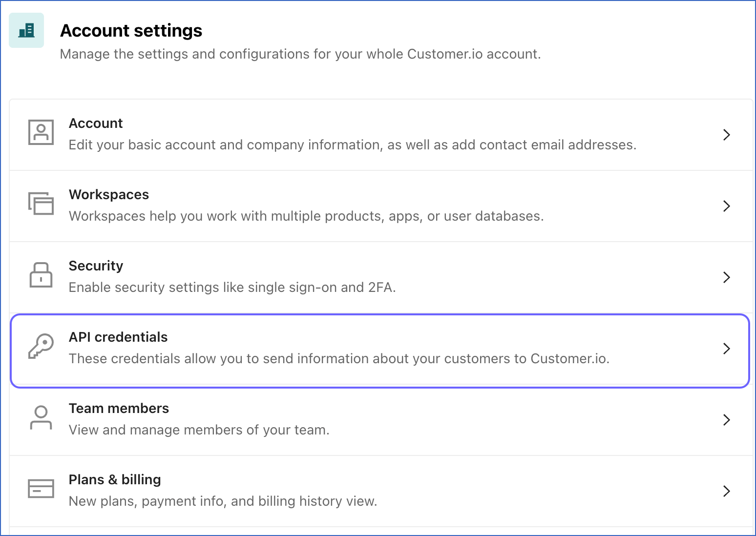The height and width of the screenshot is (536, 756).
Task: Open the API credentials title
Action: pyautogui.click(x=118, y=337)
